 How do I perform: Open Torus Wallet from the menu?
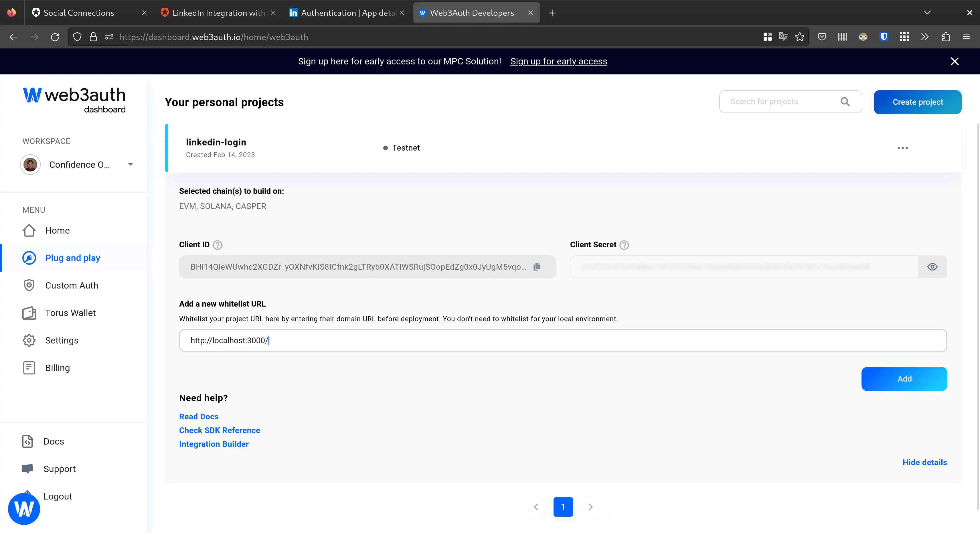coord(70,313)
